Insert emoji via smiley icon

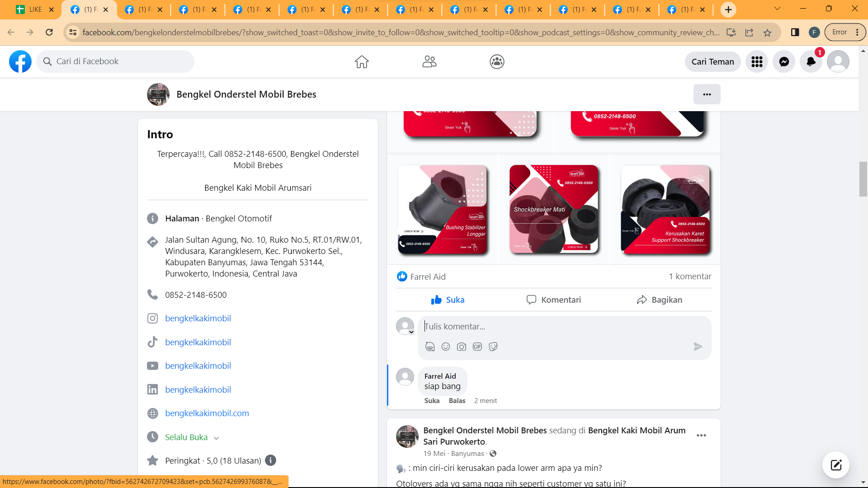(x=446, y=347)
